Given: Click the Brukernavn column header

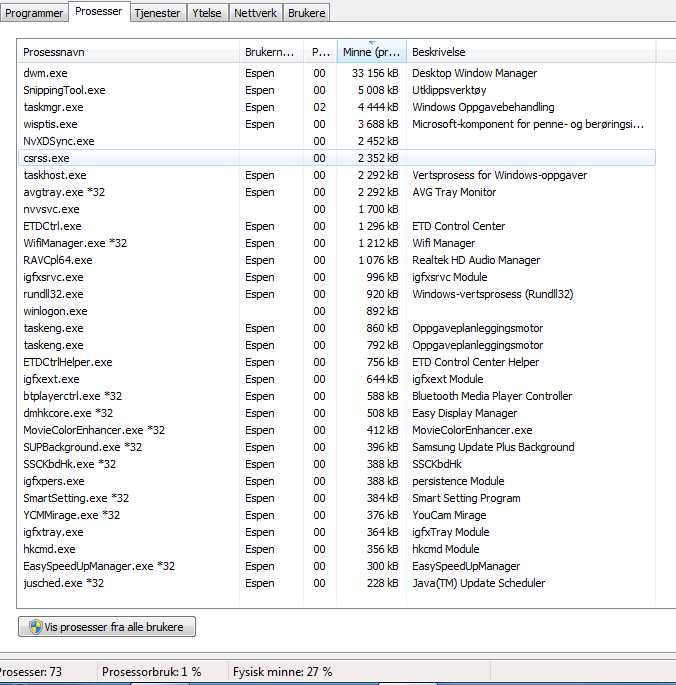Looking at the screenshot, I should 270,52.
